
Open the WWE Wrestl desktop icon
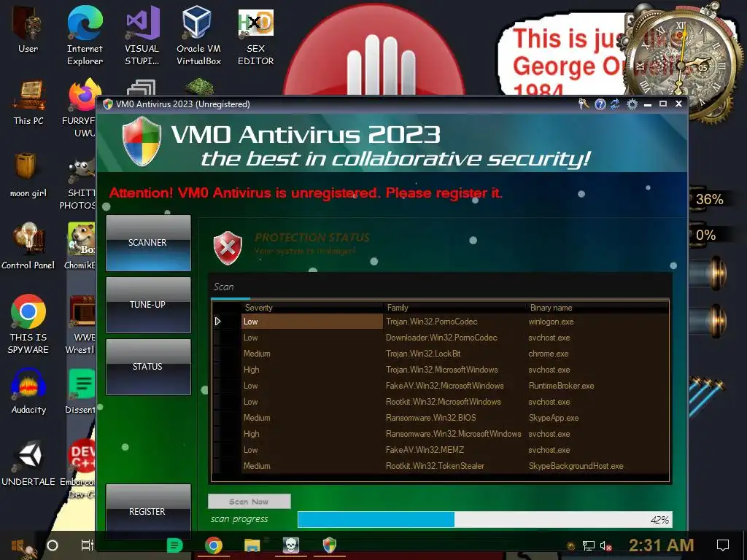[80, 324]
